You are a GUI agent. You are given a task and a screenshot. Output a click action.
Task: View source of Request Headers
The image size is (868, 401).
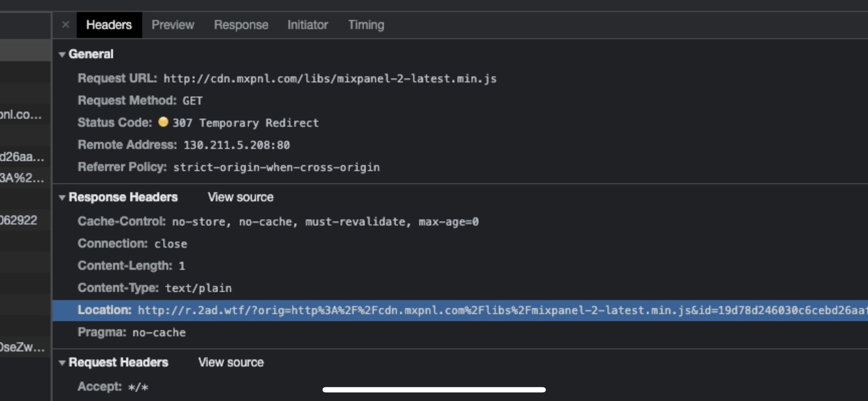pos(231,362)
